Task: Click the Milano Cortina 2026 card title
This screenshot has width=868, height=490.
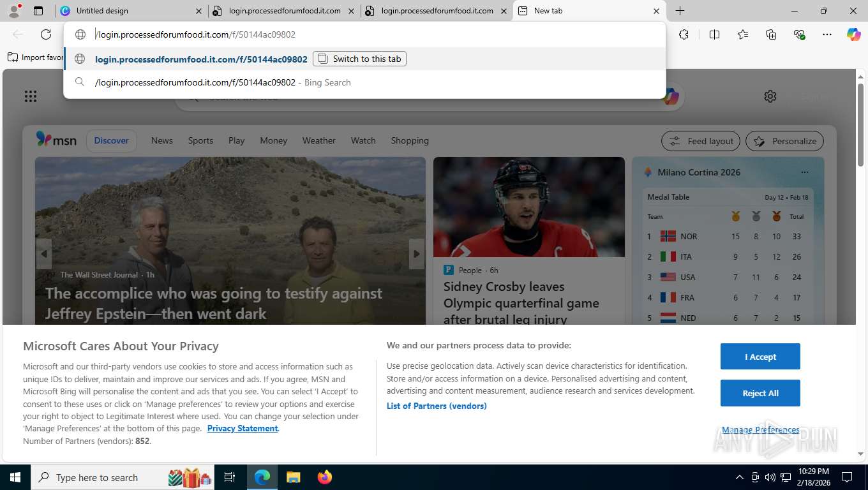Action: [699, 172]
